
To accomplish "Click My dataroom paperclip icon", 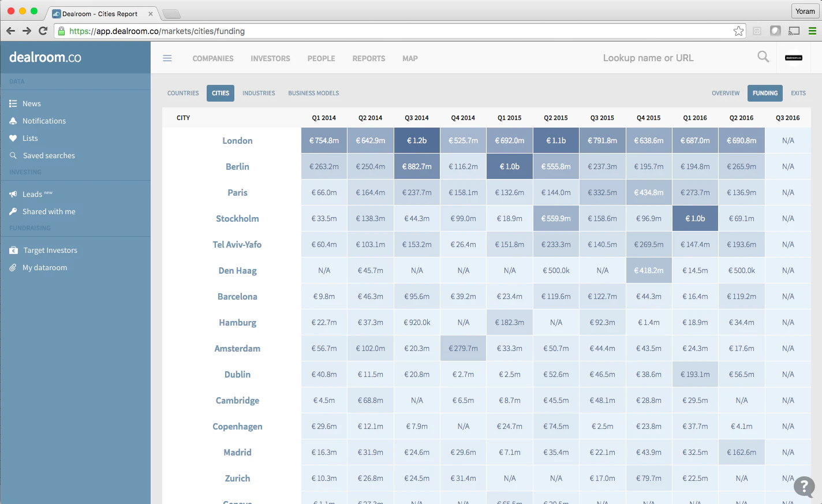I will point(13,268).
